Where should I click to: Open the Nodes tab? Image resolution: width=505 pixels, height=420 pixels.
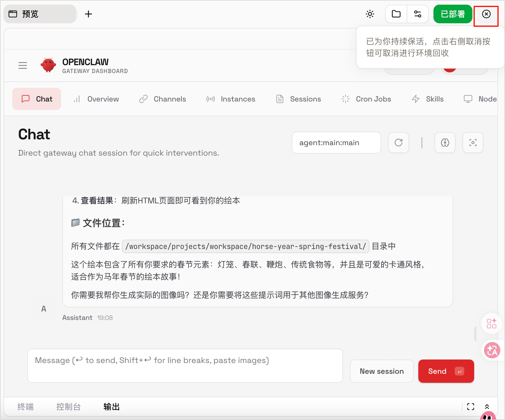point(481,99)
